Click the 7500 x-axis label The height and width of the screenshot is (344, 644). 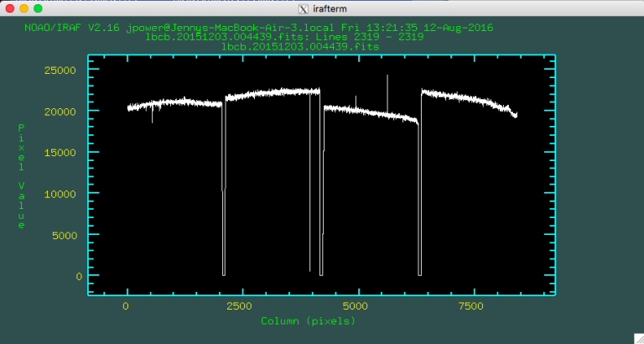(470, 306)
